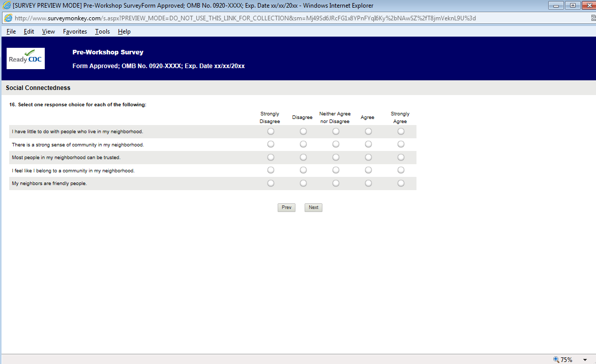
Task: Select Disagree for 'can be trusted'
Action: 303,157
